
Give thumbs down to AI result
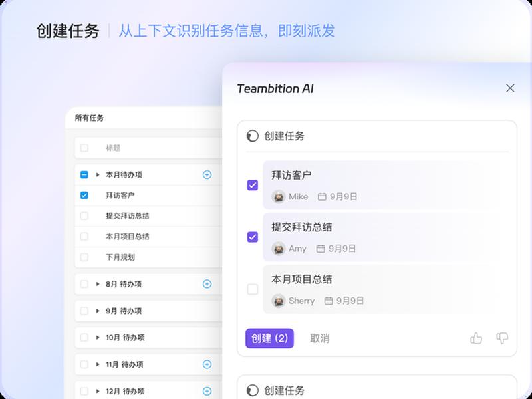pyautogui.click(x=502, y=338)
